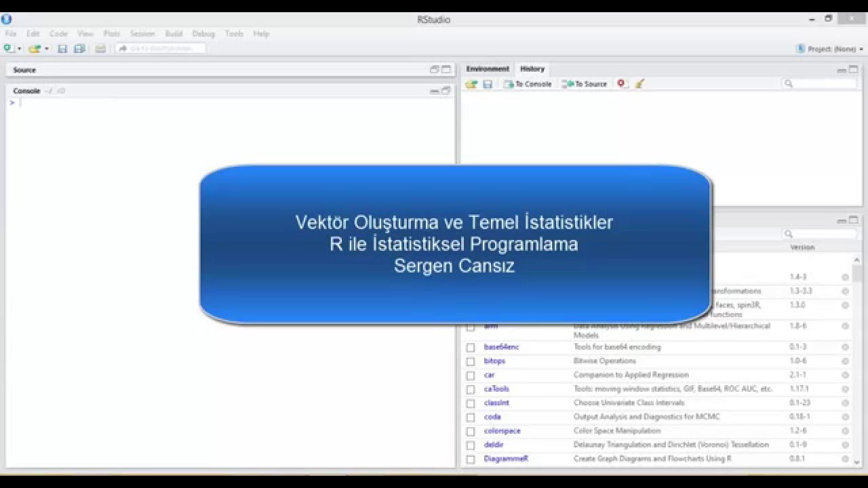Open the Edit menu
Viewport: 868px width, 488px height.
click(x=33, y=33)
